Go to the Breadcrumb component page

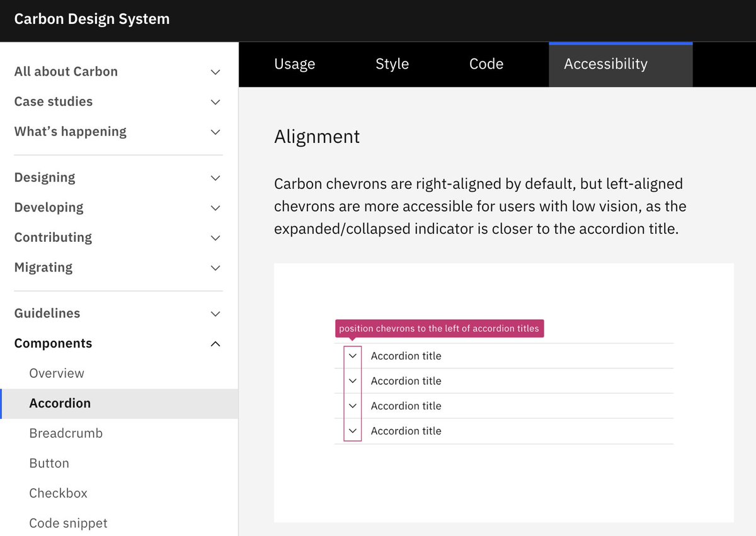(x=66, y=433)
